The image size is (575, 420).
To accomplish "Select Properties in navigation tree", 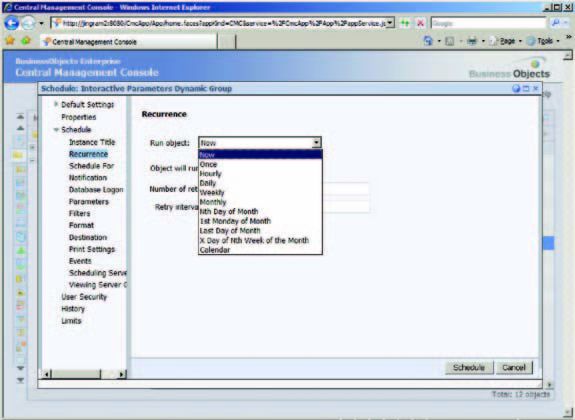I will (78, 117).
